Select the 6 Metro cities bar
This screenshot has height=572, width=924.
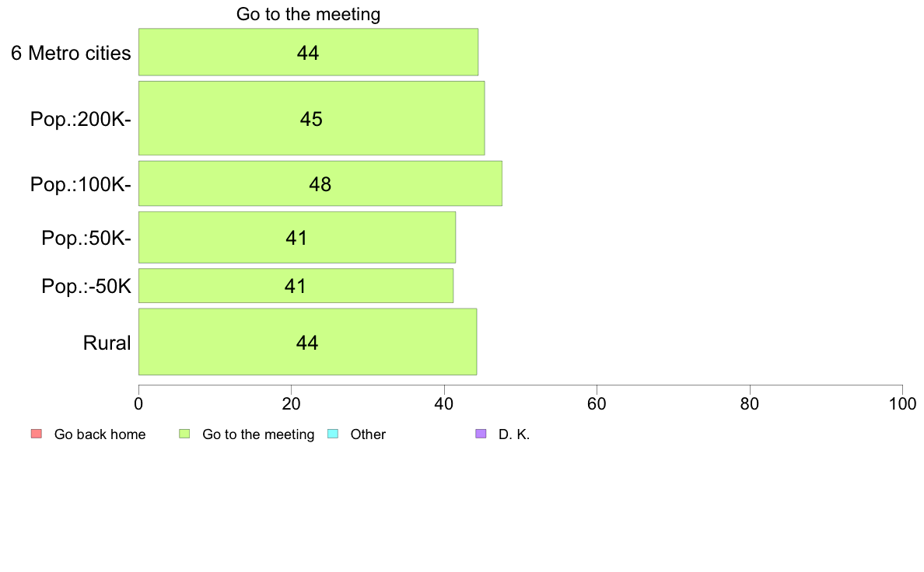click(x=308, y=52)
